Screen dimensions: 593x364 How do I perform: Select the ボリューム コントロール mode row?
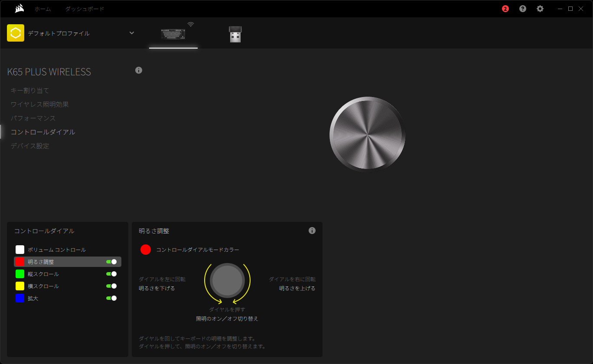coord(68,250)
